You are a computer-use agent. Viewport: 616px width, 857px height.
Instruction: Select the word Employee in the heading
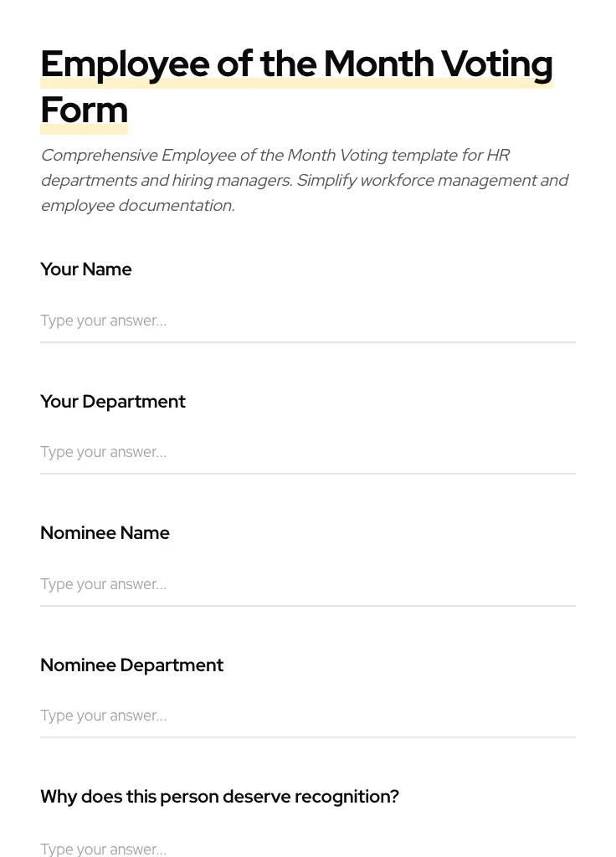126,64
